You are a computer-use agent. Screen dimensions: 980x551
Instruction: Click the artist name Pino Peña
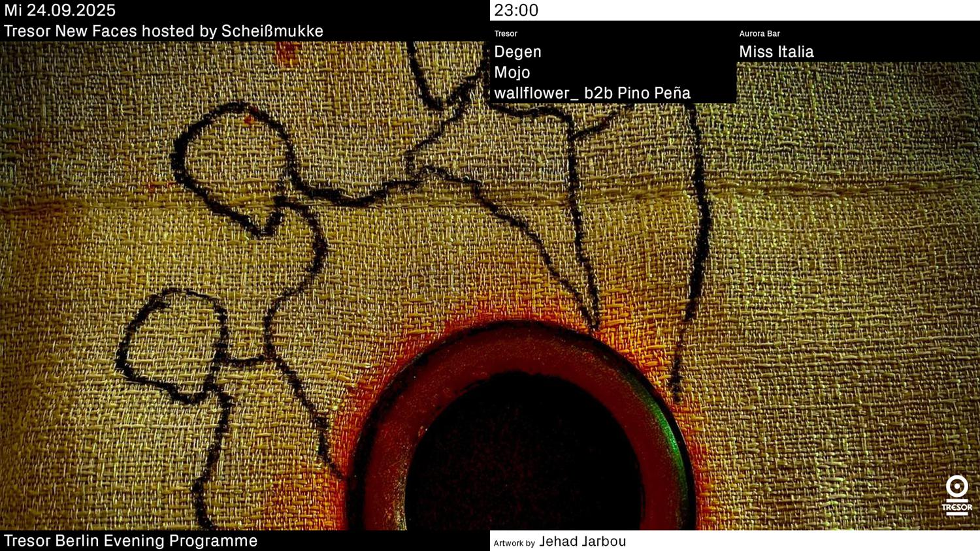(653, 93)
